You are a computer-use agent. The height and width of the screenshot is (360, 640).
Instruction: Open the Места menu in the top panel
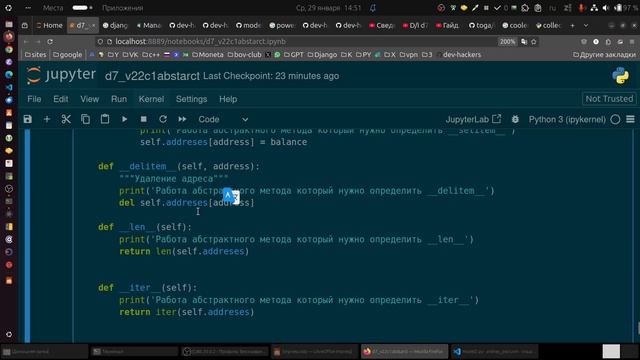pyautogui.click(x=53, y=8)
